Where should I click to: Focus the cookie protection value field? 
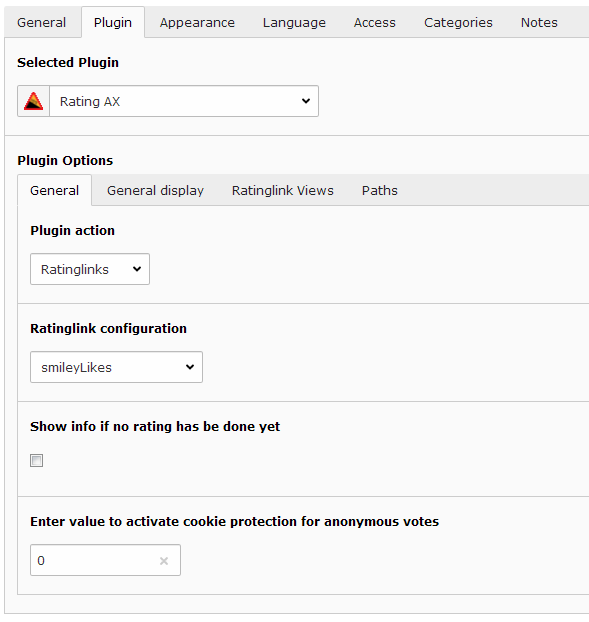pyautogui.click(x=106, y=560)
